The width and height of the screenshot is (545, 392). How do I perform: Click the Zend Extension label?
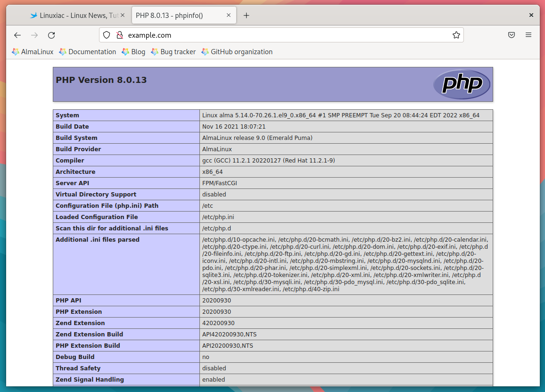[80, 323]
